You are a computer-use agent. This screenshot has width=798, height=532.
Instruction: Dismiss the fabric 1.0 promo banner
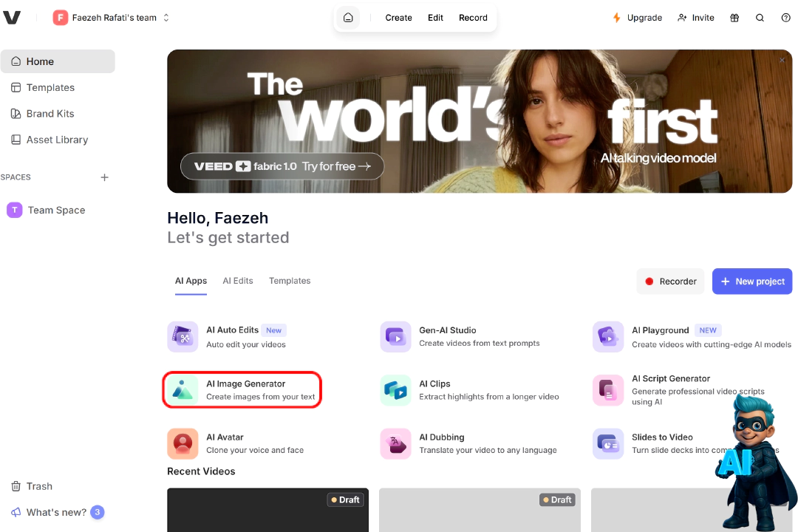[x=782, y=61]
